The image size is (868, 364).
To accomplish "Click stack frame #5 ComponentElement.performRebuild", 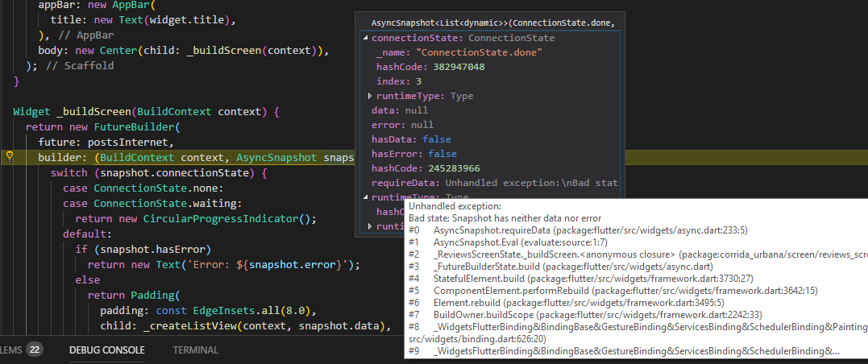I will click(x=613, y=291).
